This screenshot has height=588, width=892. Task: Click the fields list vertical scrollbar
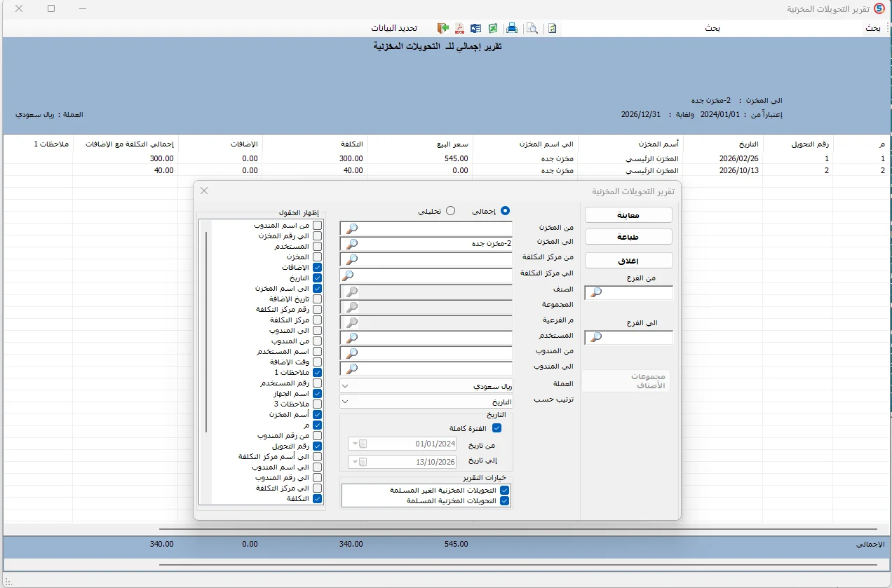point(206,331)
